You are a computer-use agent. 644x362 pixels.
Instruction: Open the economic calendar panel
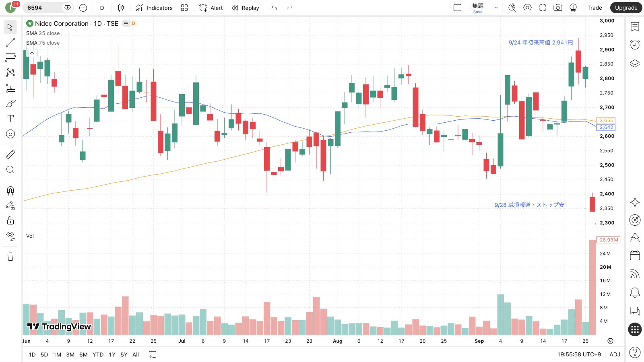click(x=635, y=255)
